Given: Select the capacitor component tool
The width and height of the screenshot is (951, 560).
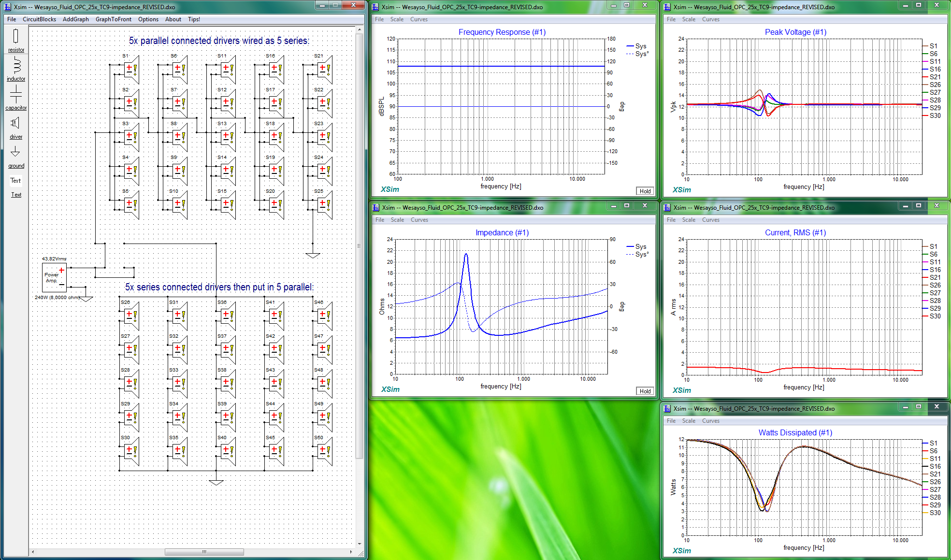Looking at the screenshot, I should point(16,98).
